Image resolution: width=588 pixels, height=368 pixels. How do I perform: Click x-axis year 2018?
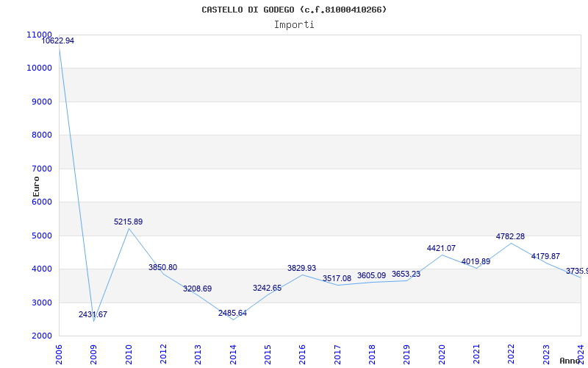click(372, 354)
